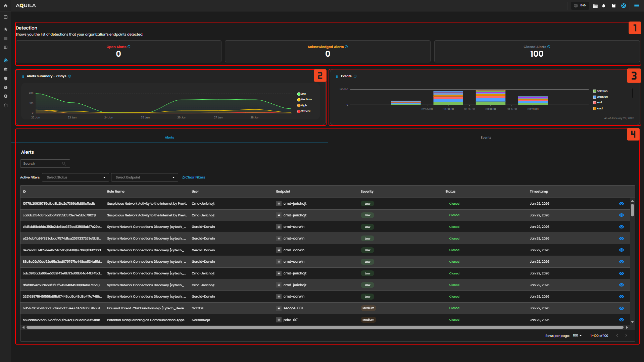Expand the Select Endpoint dropdown

click(x=144, y=177)
